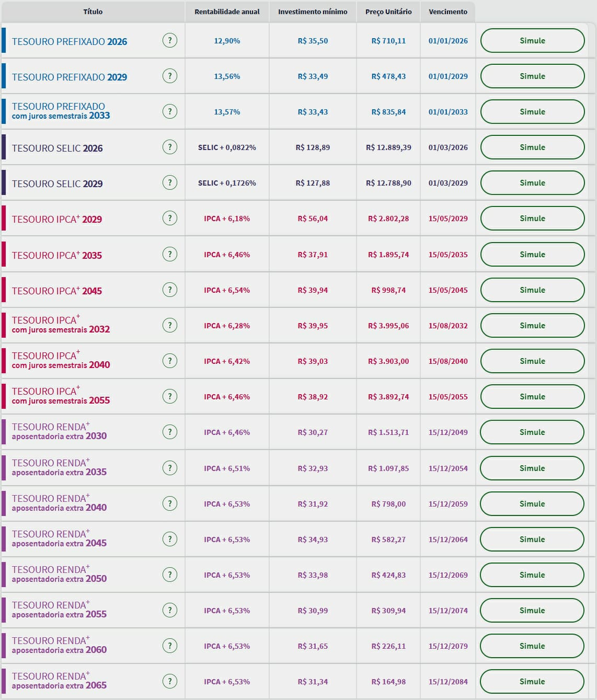Open help for IPCA+ juros semestrais 2040
Viewport: 597px width, 700px height.
169,361
